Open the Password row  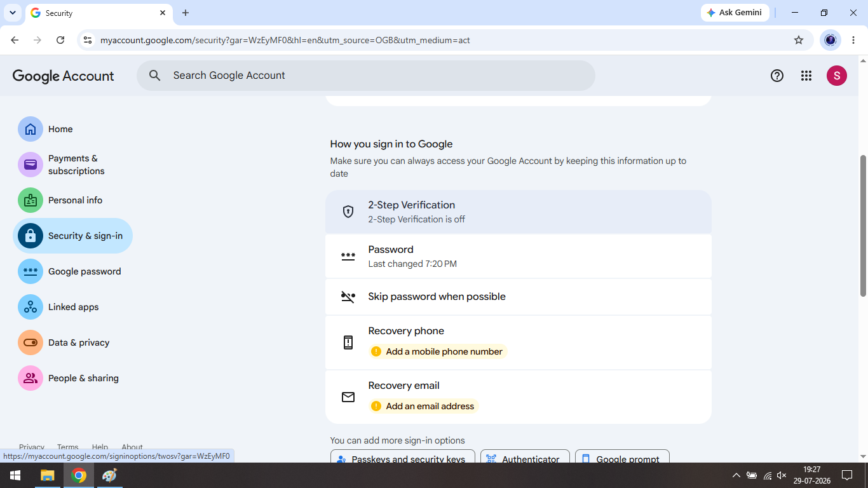pyautogui.click(x=519, y=256)
